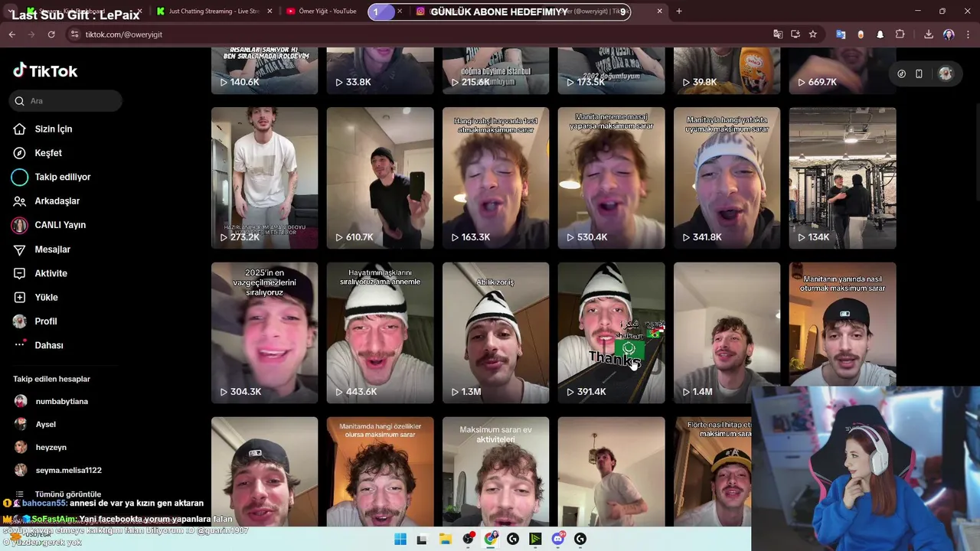
Task: Open 'Abilik zor iş' video
Action: 495,333
